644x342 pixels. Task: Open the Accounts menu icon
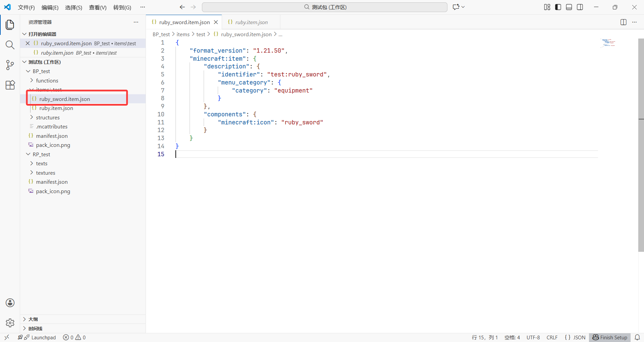coord(10,303)
